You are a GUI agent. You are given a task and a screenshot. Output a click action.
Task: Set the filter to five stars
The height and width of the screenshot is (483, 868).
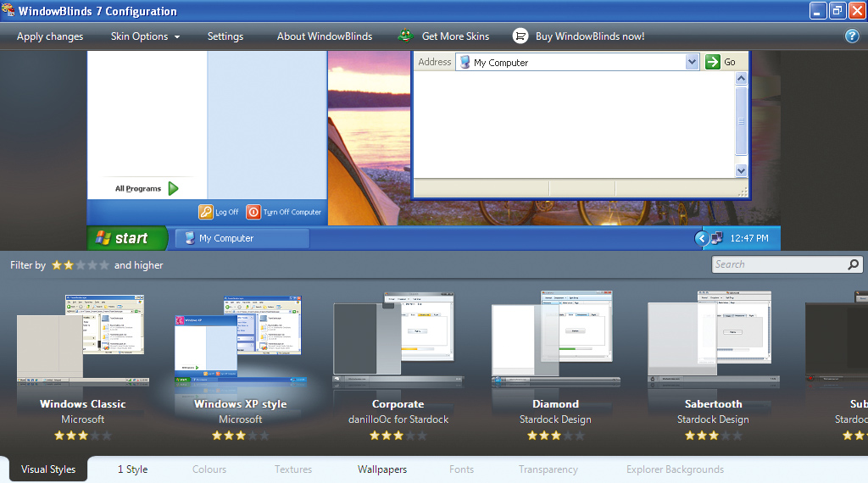click(104, 265)
